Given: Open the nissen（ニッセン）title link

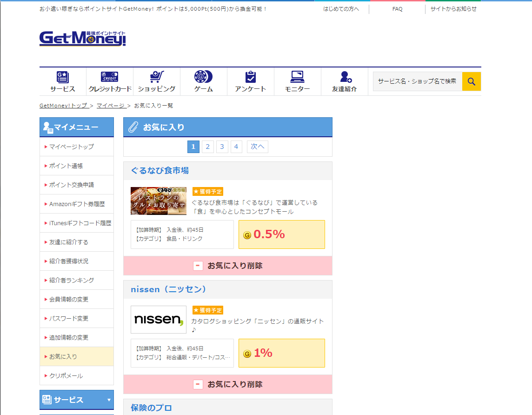Looking at the screenshot, I should click(169, 289).
